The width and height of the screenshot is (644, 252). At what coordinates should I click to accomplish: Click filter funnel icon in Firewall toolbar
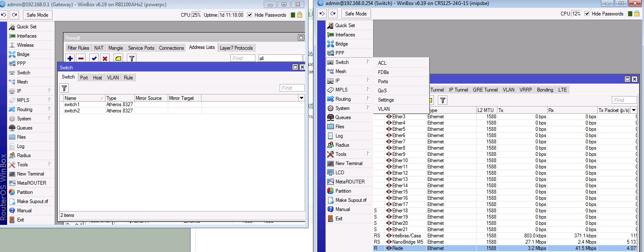131,59
